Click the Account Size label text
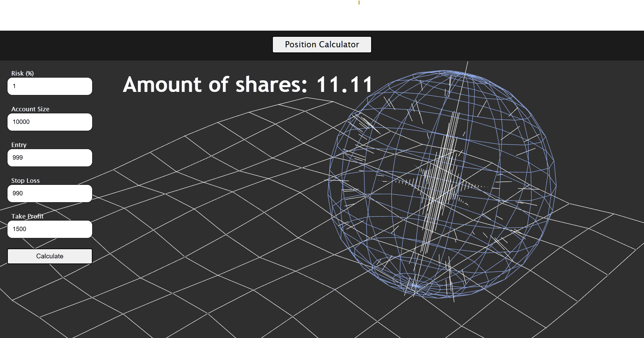The image size is (644, 338). point(30,109)
